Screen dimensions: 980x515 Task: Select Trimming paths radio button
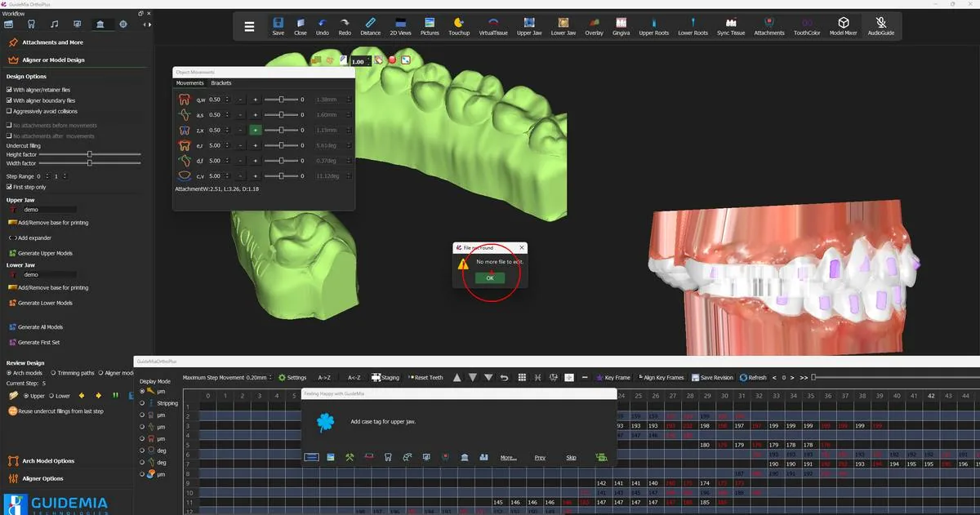(x=53, y=373)
